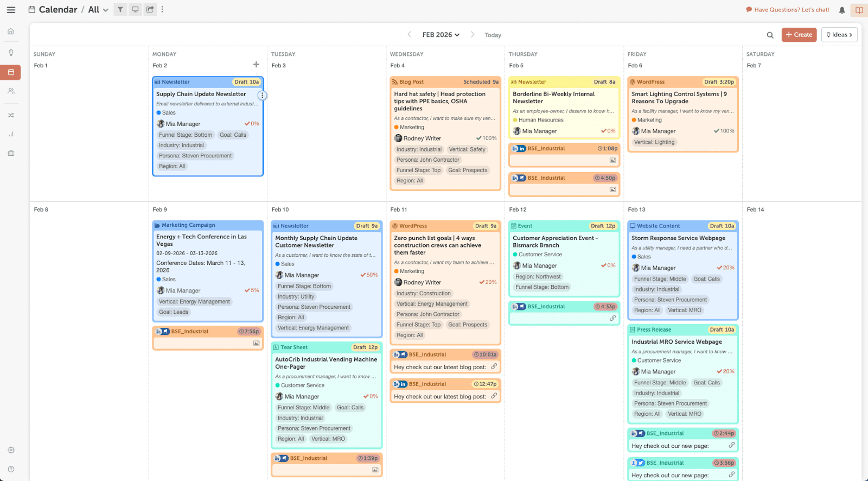Click the filter funnel icon in header
The image size is (868, 481).
tap(120, 10)
